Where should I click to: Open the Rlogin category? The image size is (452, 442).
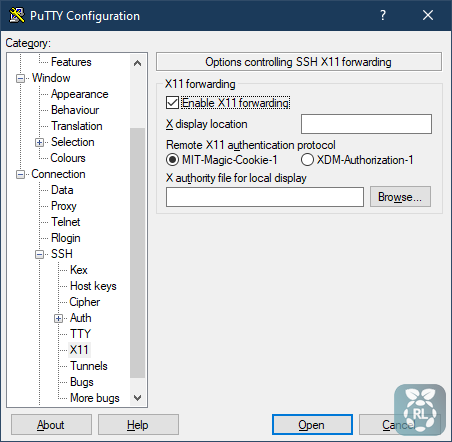(66, 238)
